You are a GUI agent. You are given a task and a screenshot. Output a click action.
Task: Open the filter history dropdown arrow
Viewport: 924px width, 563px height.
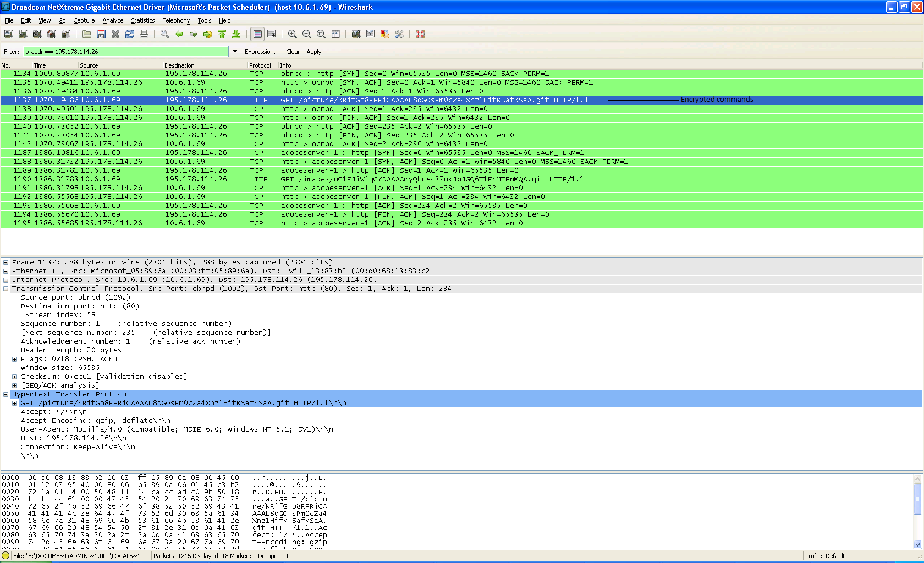[235, 52]
